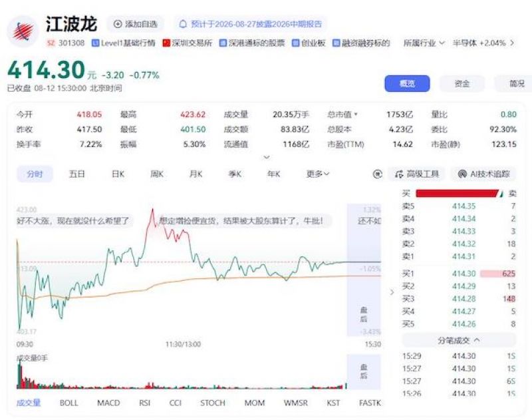The image size is (532, 420).
Task: Click the 买1 volume 625 cell
Action: click(x=498, y=274)
